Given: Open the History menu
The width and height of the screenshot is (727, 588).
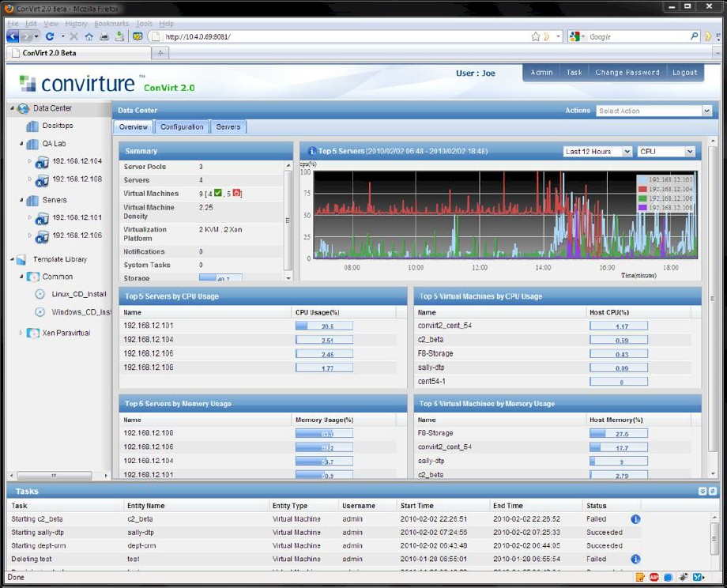Looking at the screenshot, I should [x=76, y=24].
